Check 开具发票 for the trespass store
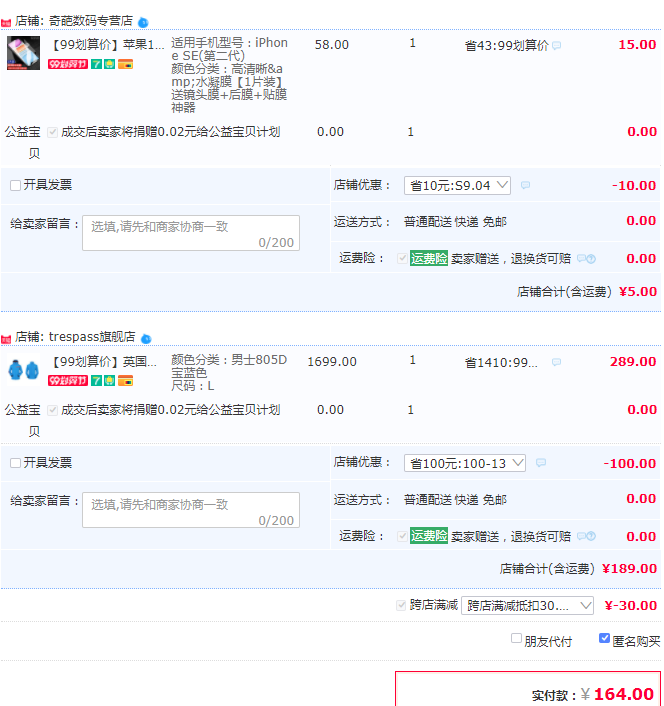 click(x=15, y=463)
